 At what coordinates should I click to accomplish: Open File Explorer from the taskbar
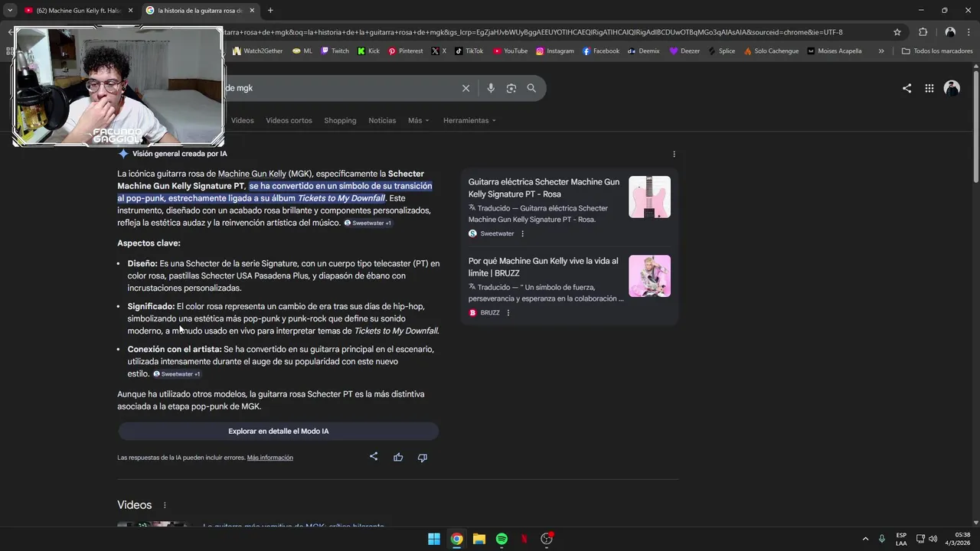click(479, 539)
